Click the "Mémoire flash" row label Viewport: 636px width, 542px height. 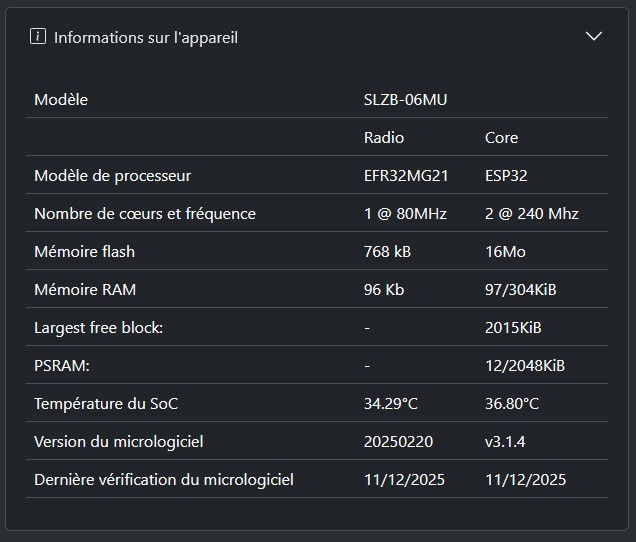tap(84, 252)
